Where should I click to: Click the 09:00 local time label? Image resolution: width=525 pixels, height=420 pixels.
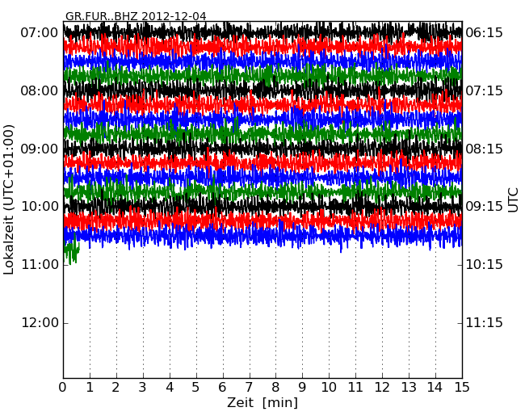40,149
